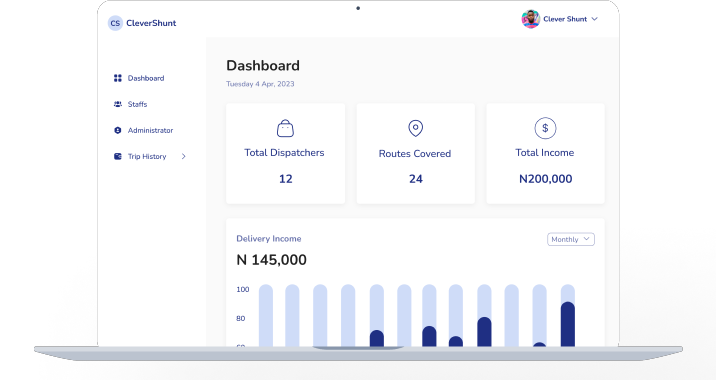Open the Monthly period dropdown

(x=571, y=239)
